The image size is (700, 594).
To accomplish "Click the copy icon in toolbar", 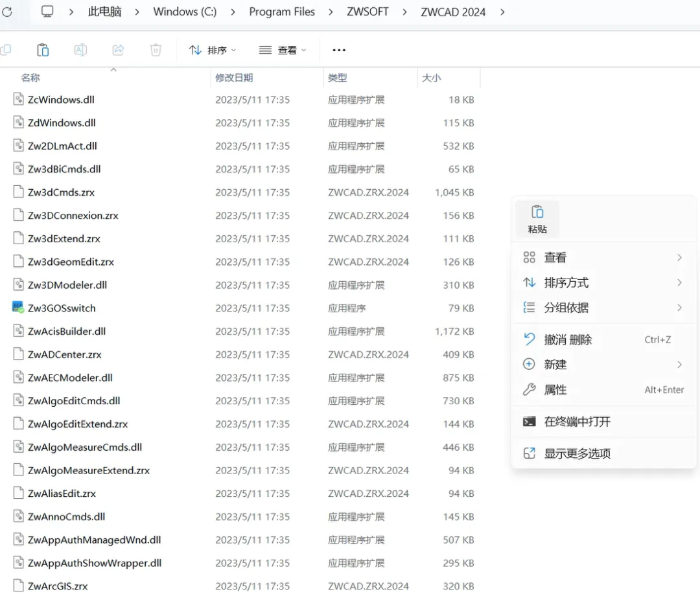I will pos(6,49).
